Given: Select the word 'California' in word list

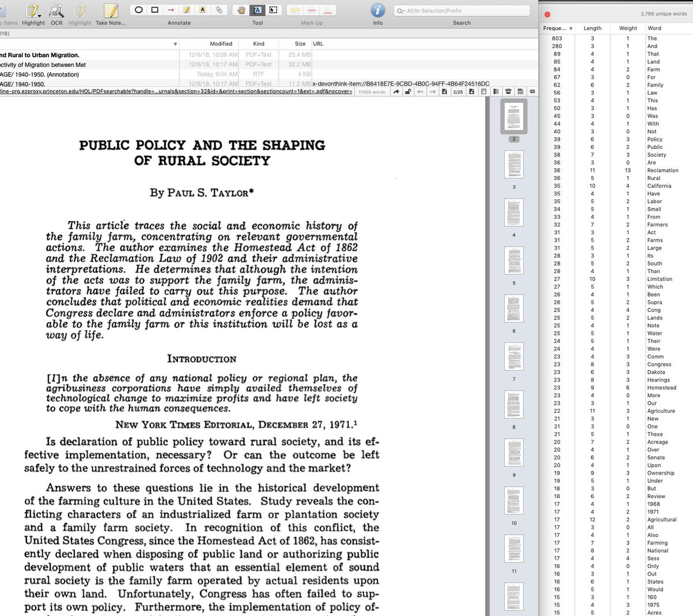Looking at the screenshot, I should coord(659,186).
